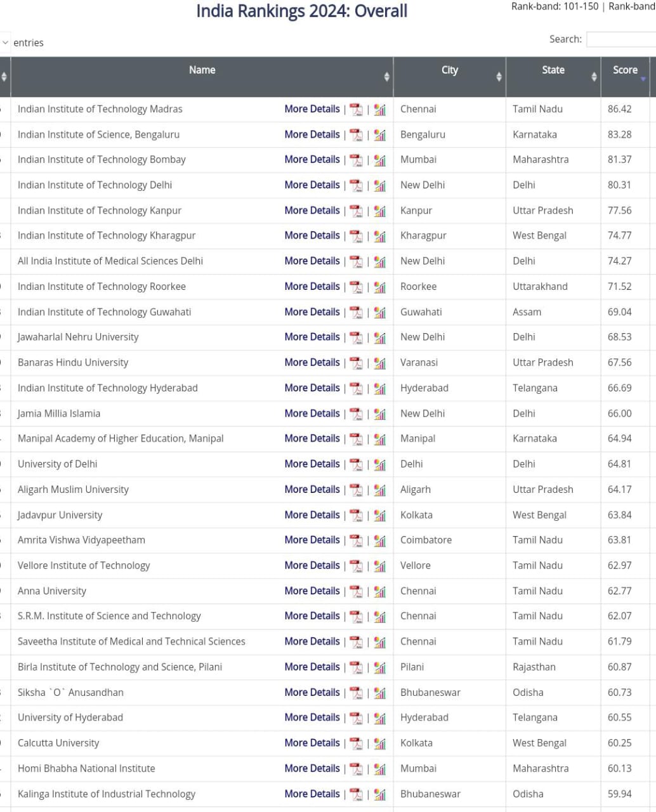More Details for Jawaharlal Nehru University
This screenshot has width=656, height=812.
click(x=312, y=337)
